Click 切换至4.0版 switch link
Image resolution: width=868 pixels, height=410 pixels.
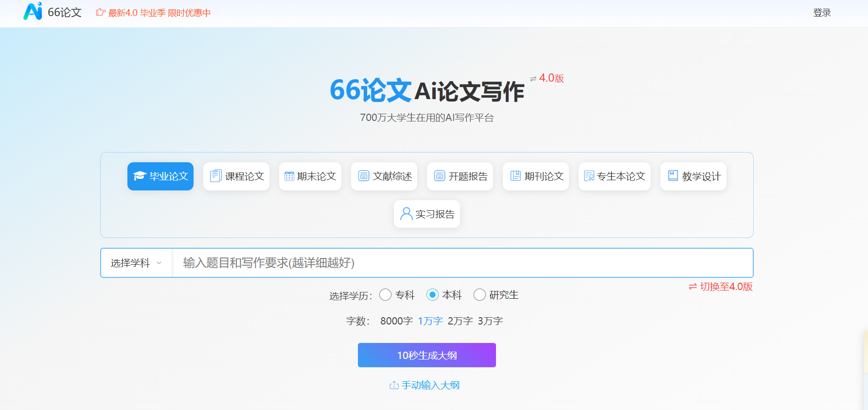click(x=721, y=287)
